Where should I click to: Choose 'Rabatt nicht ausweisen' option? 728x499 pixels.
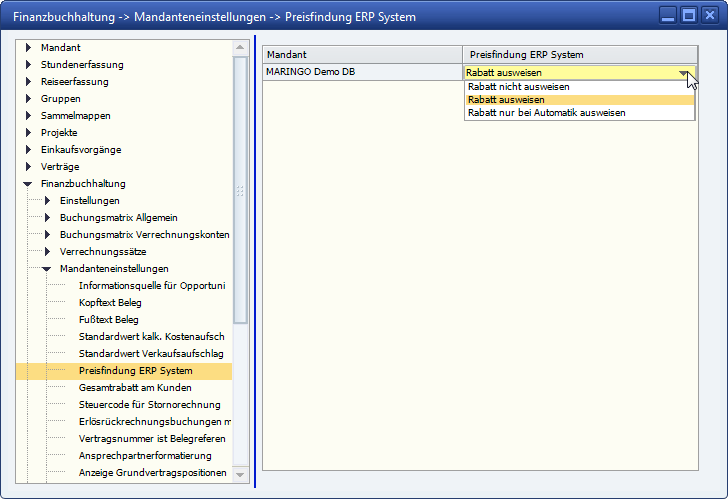pos(518,87)
